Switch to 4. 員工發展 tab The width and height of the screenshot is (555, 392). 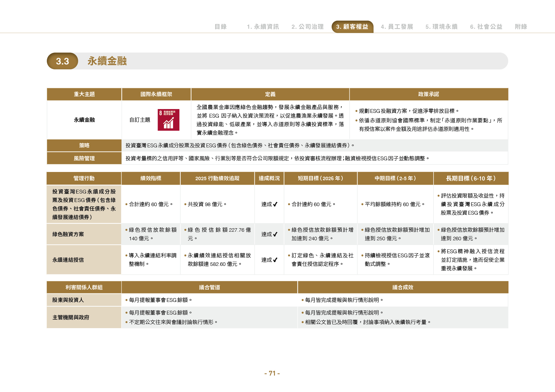pos(397,27)
